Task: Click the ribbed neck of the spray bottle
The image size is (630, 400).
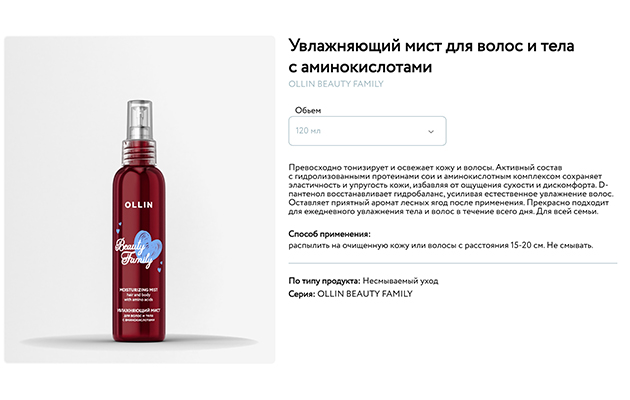Action: 139,152
